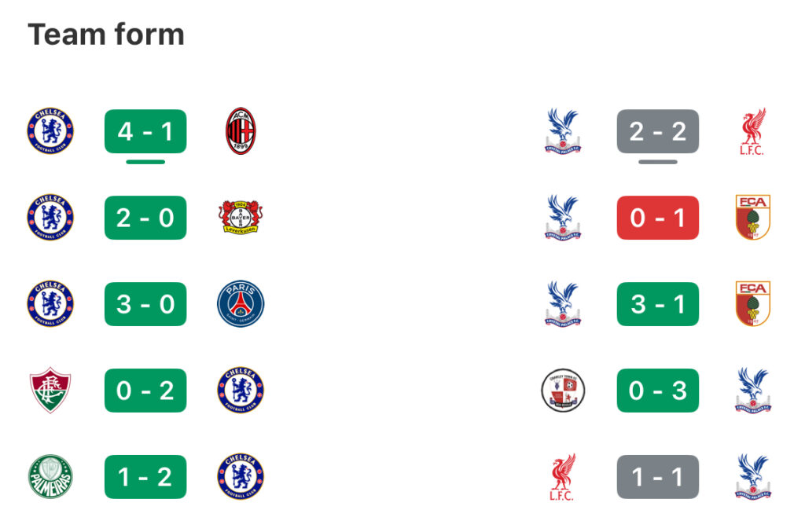Open the Bayer Leverkusen team logo

(x=241, y=217)
